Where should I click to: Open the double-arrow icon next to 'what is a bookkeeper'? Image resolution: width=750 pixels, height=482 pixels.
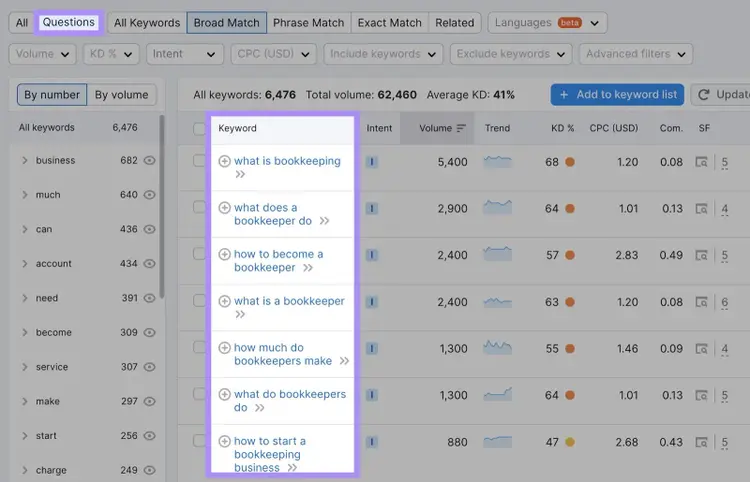click(x=240, y=314)
